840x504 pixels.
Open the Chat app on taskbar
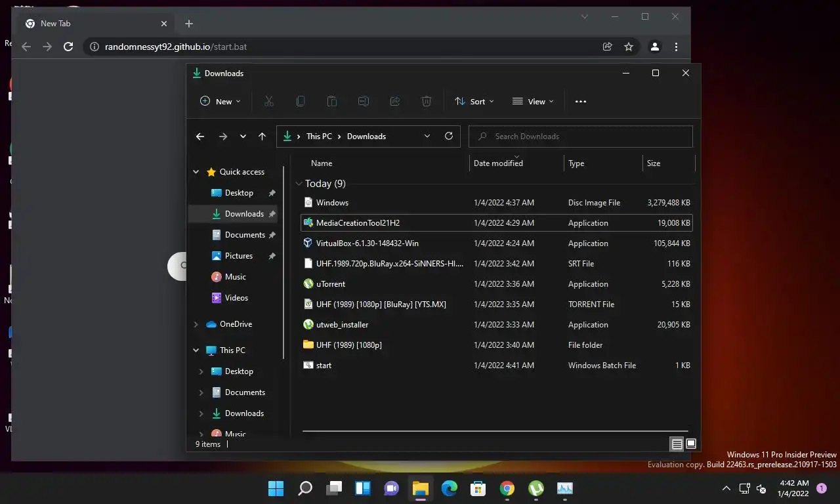pyautogui.click(x=392, y=488)
